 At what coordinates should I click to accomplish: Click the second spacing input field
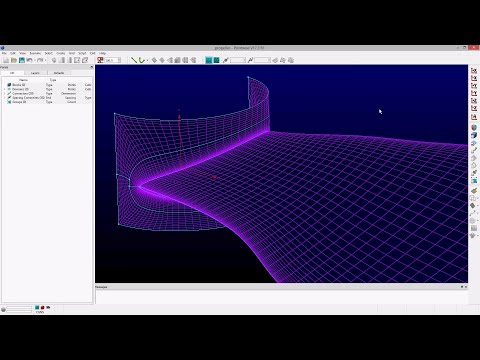click(x=263, y=60)
